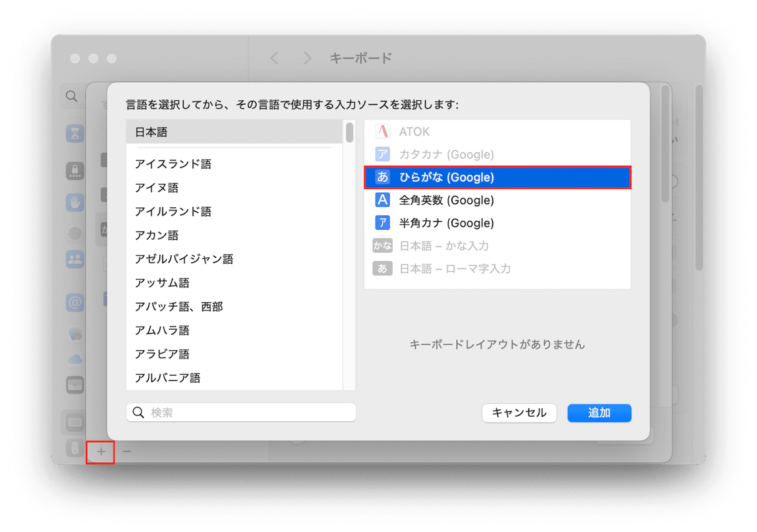
Task: Click the 日本語 – ローマ字入力 icon
Action: click(382, 268)
